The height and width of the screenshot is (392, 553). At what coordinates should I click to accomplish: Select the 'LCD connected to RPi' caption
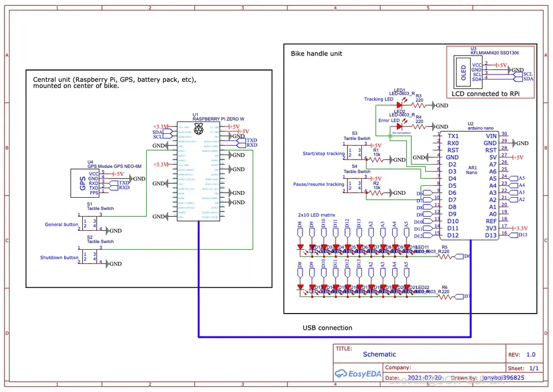(486, 94)
